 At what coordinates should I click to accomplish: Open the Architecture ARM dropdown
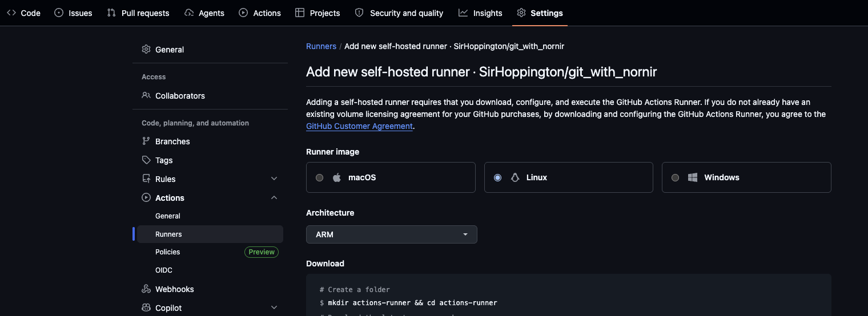(x=392, y=234)
